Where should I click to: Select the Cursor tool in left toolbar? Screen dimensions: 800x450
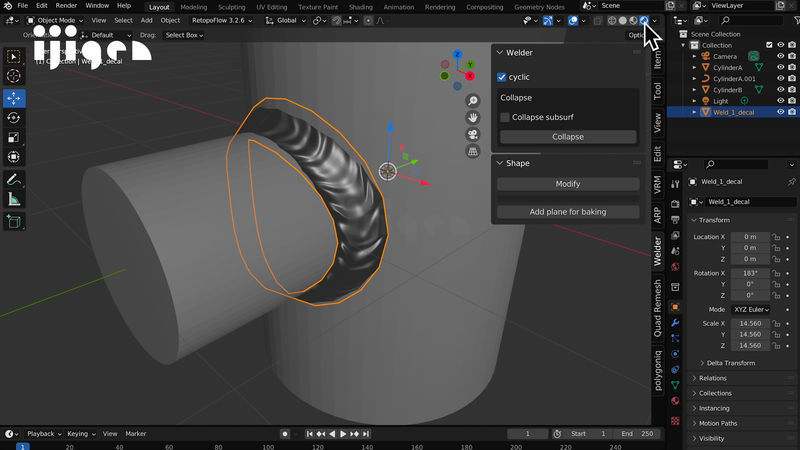point(14,76)
